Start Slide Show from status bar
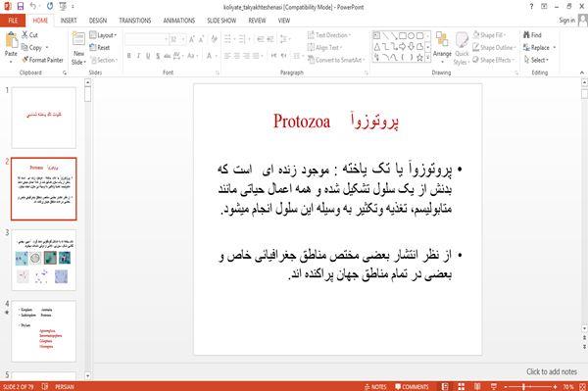 (494, 386)
